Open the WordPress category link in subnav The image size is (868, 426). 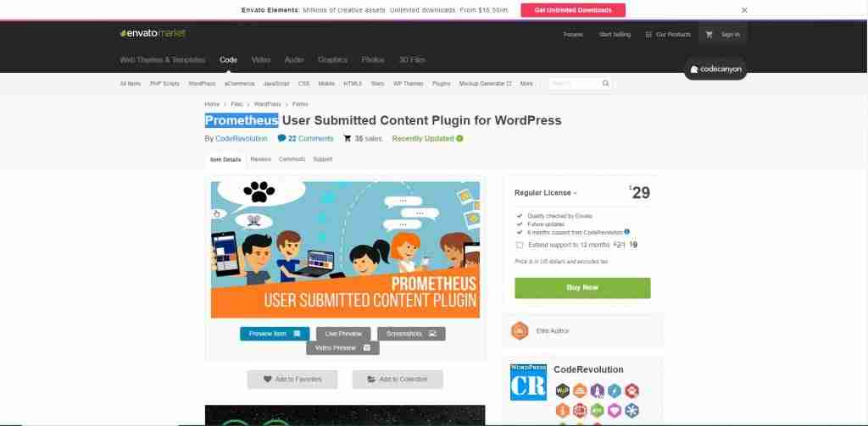click(x=202, y=84)
